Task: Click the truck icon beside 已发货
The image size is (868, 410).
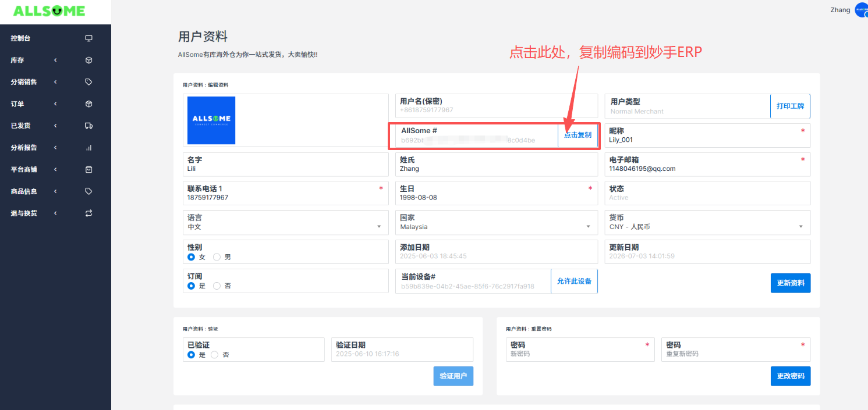Action: click(89, 126)
